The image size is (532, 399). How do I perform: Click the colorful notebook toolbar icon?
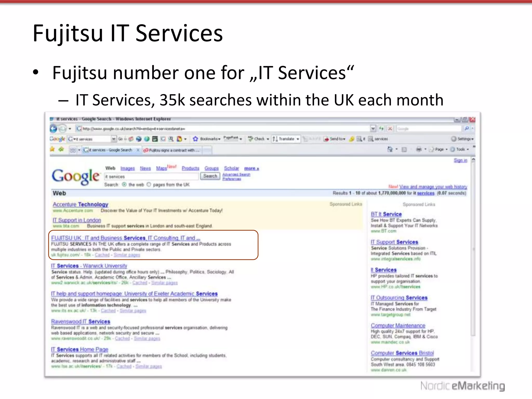click(179, 139)
